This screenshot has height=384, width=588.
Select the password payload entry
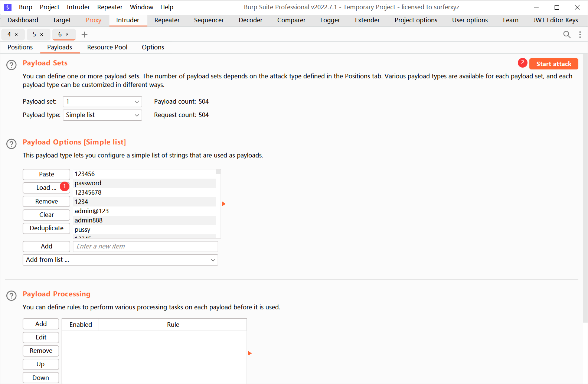point(145,183)
